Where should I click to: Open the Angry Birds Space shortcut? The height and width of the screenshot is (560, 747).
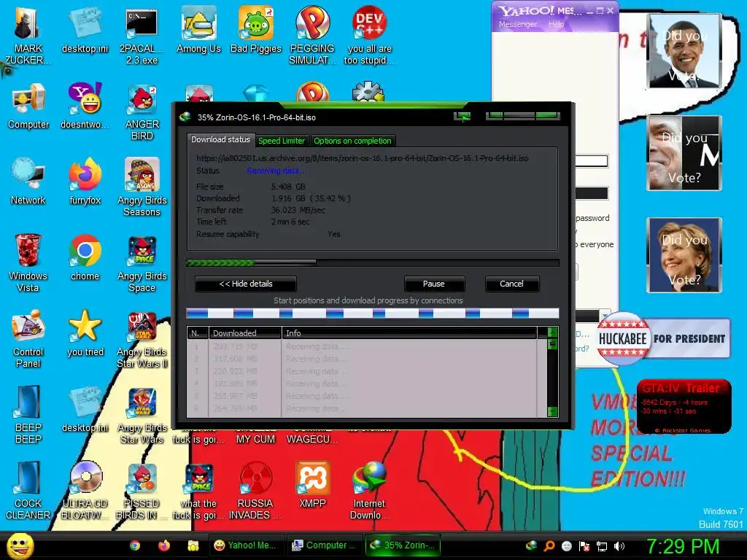(142, 262)
